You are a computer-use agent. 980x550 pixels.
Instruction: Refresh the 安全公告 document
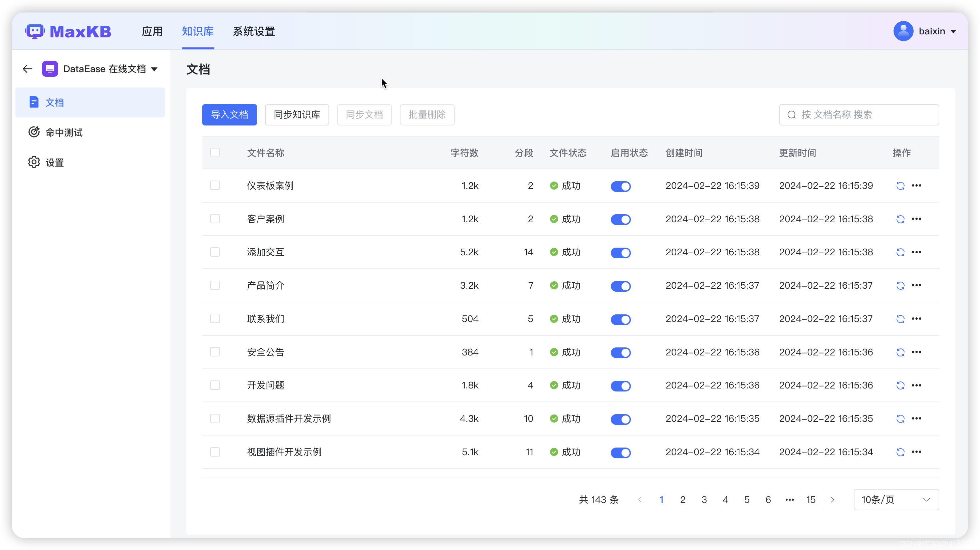point(900,352)
